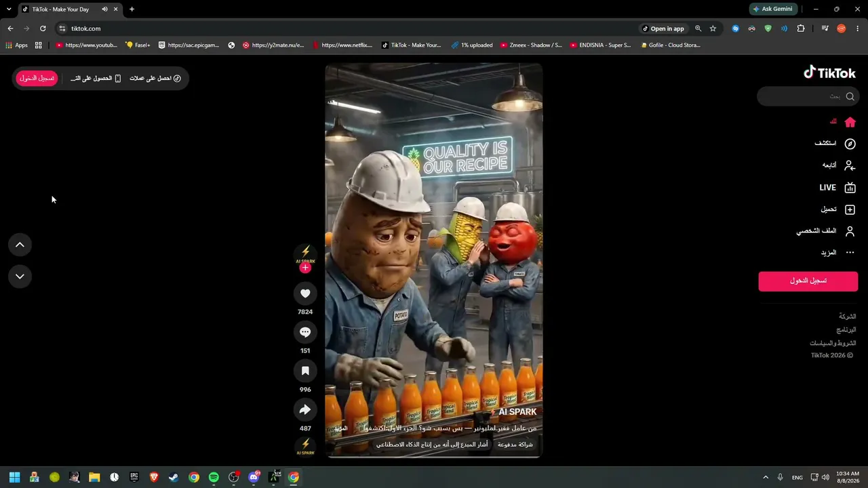Screen dimensions: 868x488
Task: Open Spotify from the taskbar
Action: click(214, 477)
